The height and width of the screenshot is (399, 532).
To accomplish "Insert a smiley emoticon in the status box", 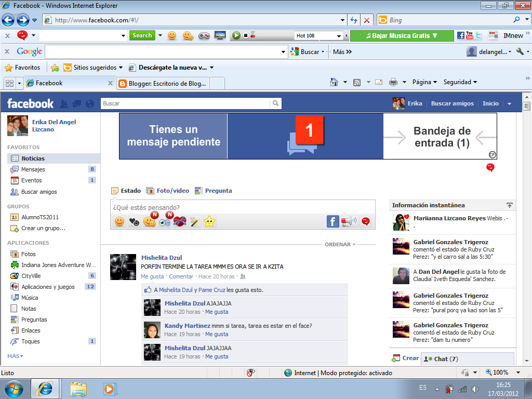I will [x=119, y=221].
